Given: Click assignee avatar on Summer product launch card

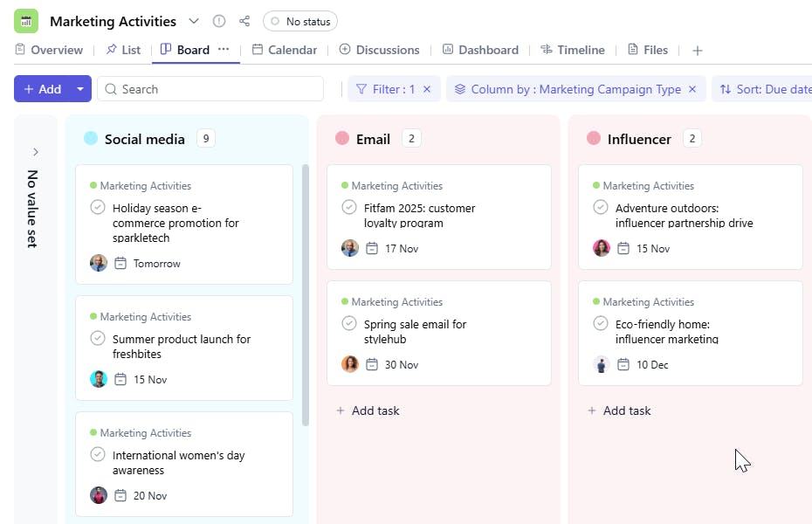Looking at the screenshot, I should tap(99, 379).
